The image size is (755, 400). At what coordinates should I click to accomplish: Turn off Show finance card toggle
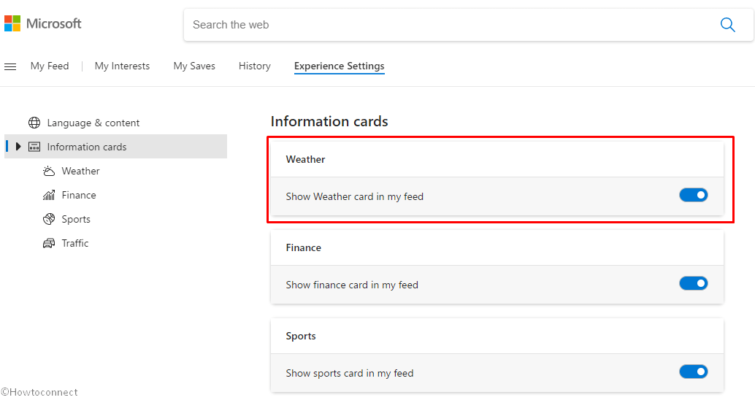[693, 283]
